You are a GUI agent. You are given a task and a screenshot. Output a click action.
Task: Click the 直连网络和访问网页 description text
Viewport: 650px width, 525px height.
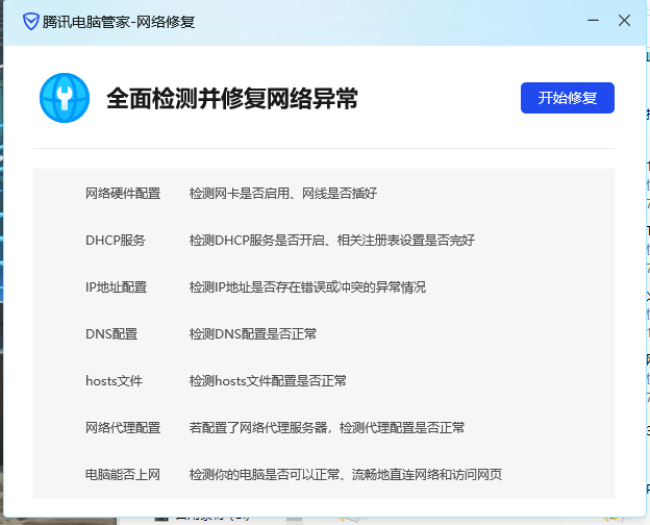coord(345,474)
